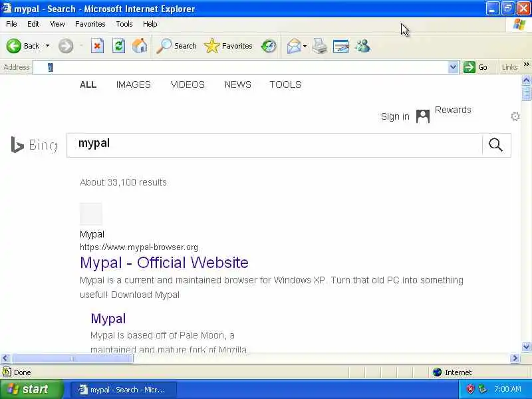Click the Internet zone globe icon

[437, 372]
